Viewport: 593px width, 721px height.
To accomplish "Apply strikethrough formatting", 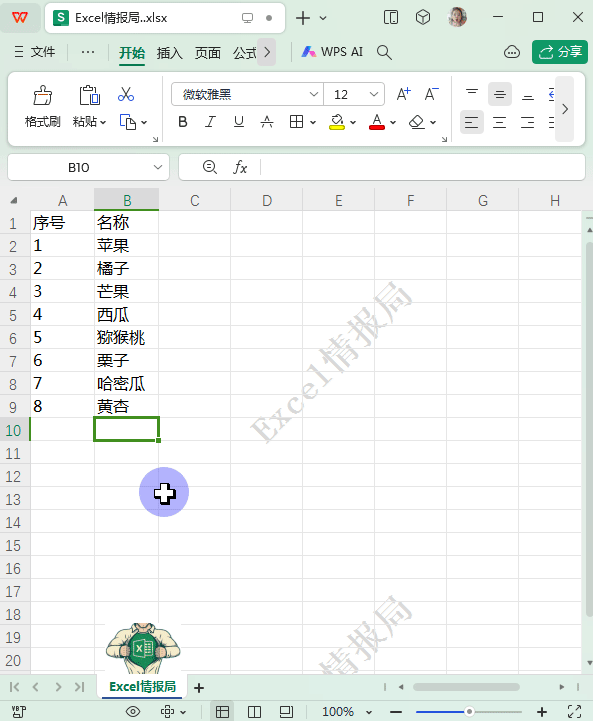I will click(267, 122).
